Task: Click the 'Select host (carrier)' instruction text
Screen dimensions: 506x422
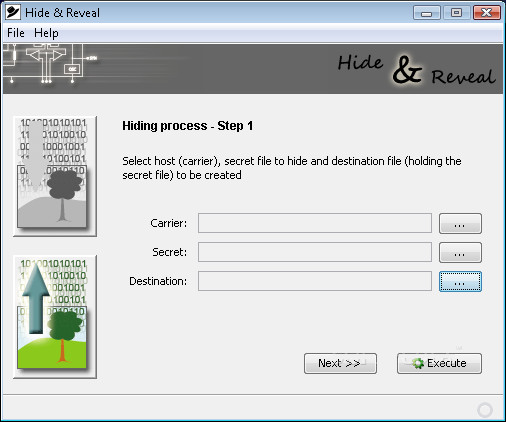Action: (292, 168)
